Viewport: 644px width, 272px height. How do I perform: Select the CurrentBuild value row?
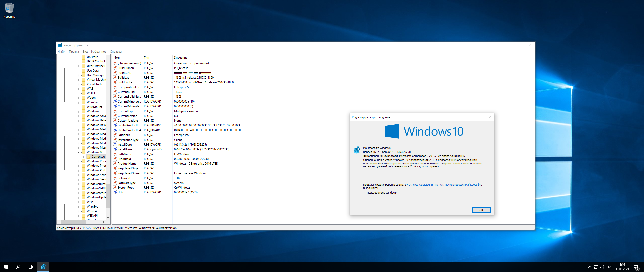pyautogui.click(x=178, y=92)
